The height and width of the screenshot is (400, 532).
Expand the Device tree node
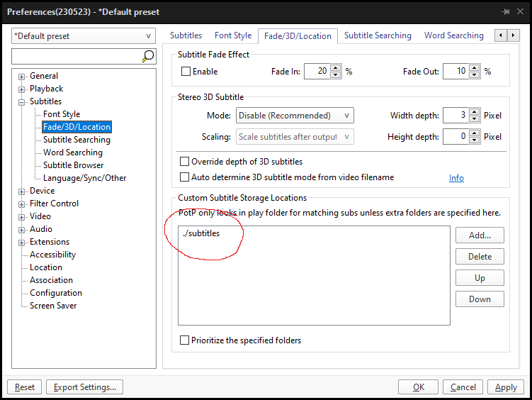pyautogui.click(x=22, y=191)
